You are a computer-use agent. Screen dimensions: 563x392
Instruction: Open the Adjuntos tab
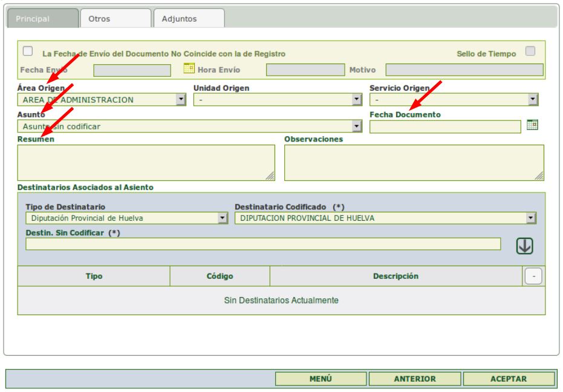189,18
